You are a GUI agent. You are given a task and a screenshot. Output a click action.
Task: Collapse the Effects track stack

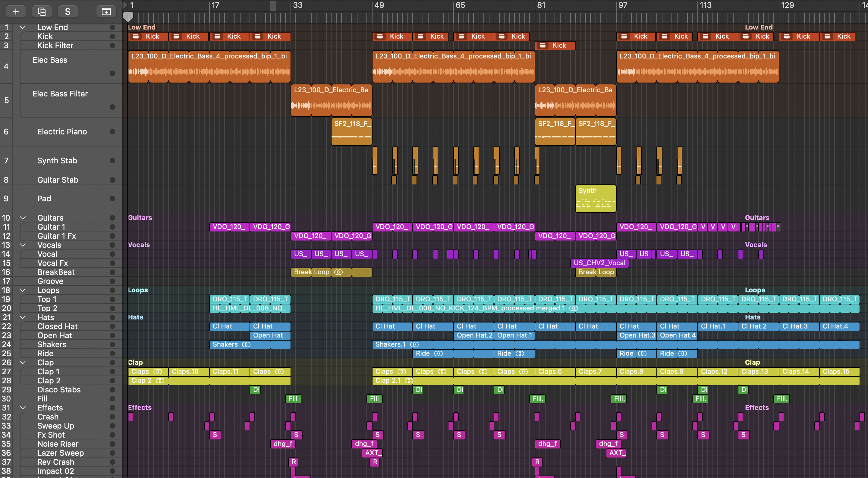tap(23, 407)
